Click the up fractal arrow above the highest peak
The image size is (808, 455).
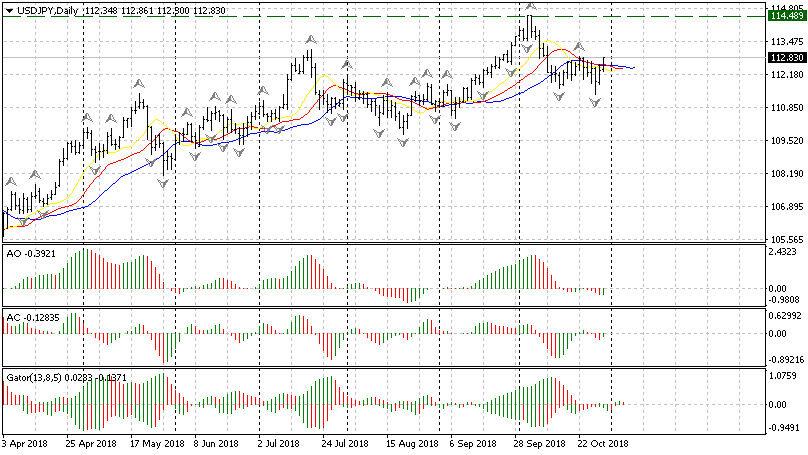pyautogui.click(x=528, y=6)
